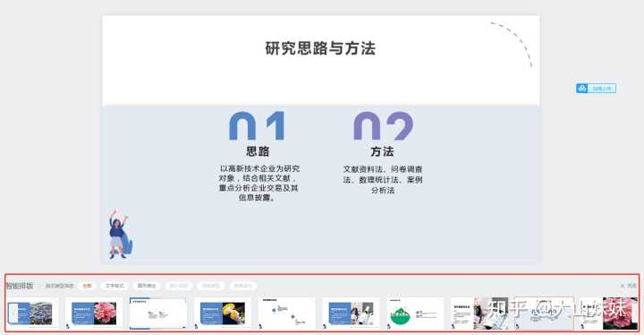The image size is (644, 335).
Task: Switch to the 文字版式 filter tab
Action: 114,286
